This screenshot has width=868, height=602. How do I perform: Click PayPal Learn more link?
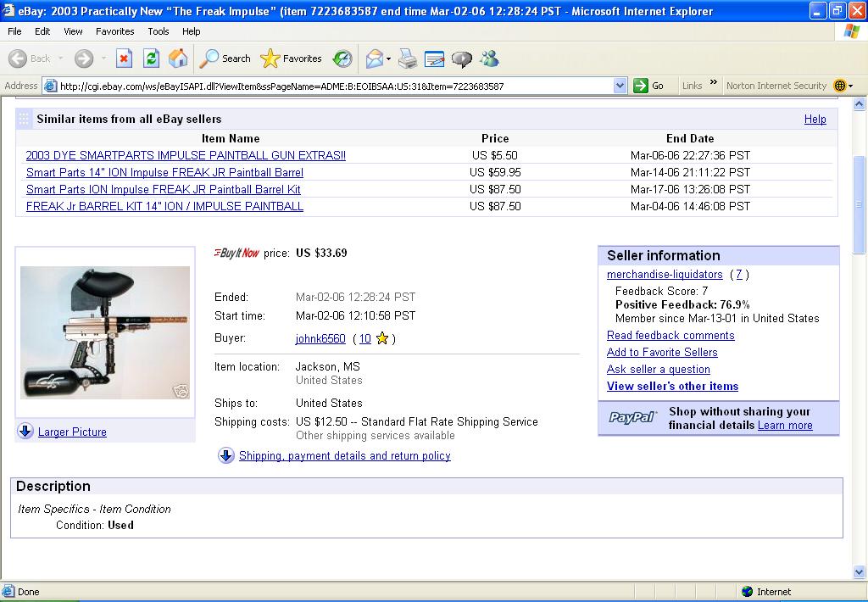785,426
